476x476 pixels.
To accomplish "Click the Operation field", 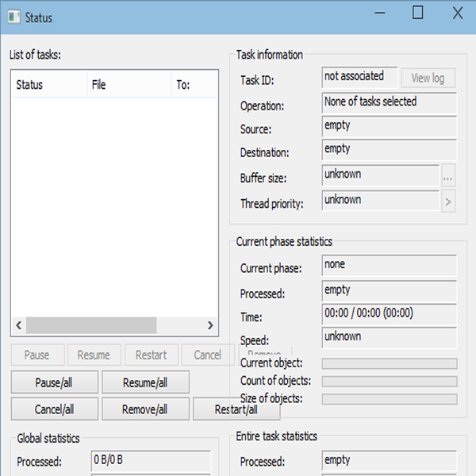I will [390, 103].
